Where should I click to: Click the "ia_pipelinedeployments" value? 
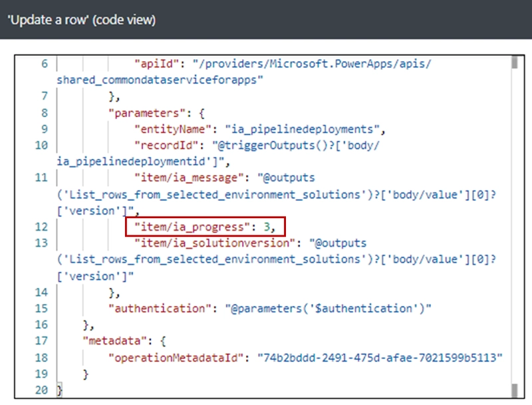pos(305,129)
